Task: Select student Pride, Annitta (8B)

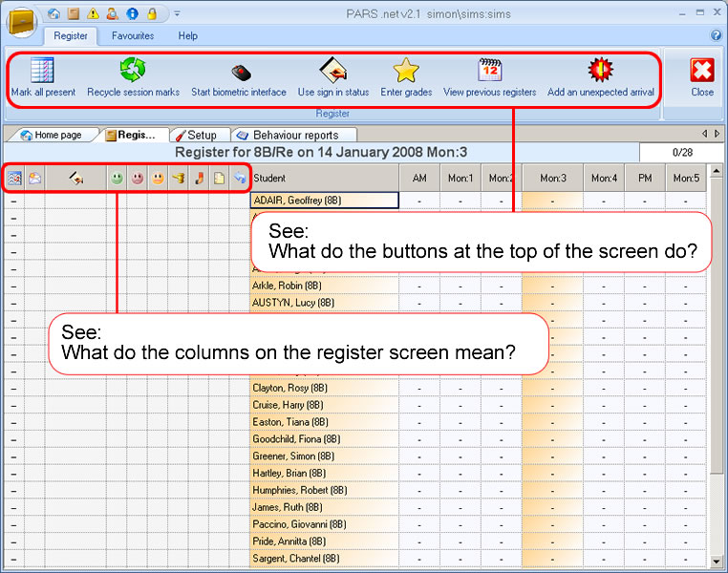Action: point(325,541)
